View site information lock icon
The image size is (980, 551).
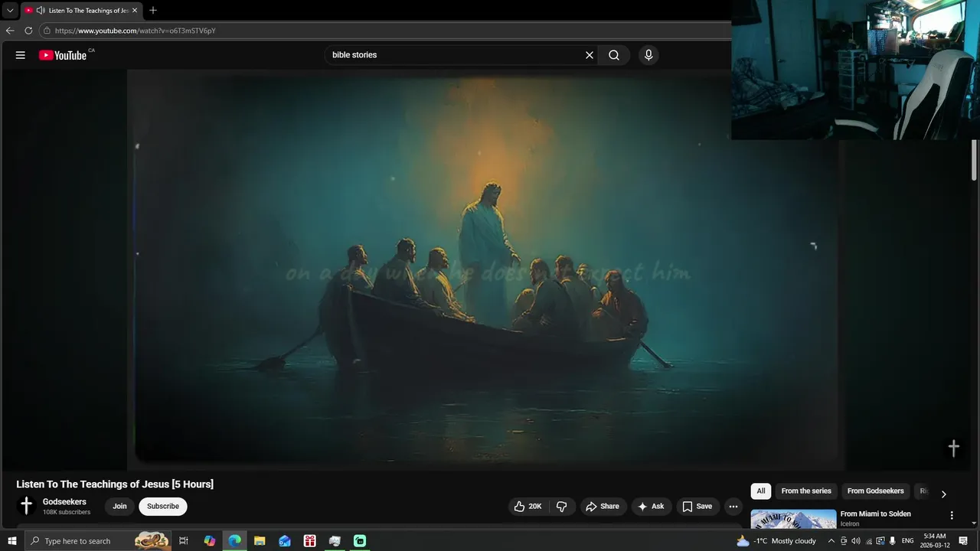(47, 31)
